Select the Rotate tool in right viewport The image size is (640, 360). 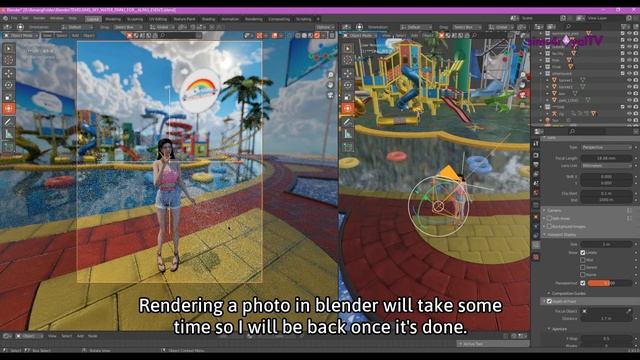coord(348,85)
